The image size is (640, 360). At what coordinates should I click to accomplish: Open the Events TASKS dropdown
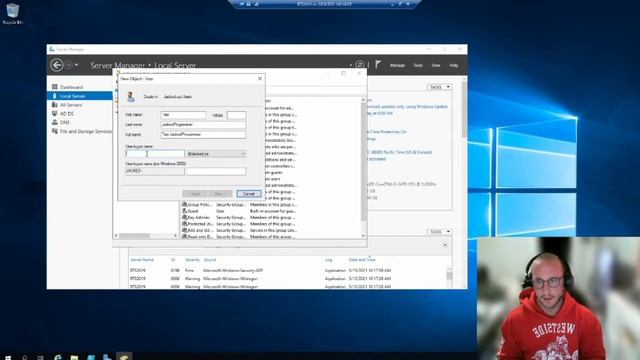440,231
